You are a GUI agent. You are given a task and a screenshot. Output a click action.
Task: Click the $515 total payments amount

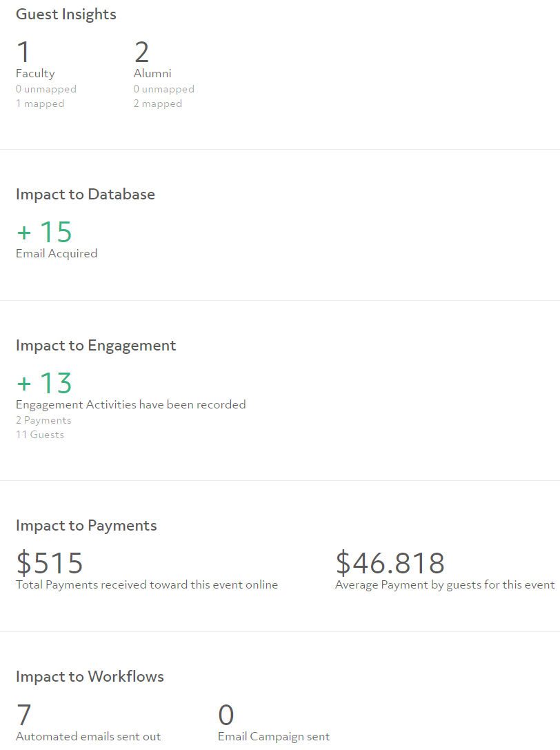50,563
